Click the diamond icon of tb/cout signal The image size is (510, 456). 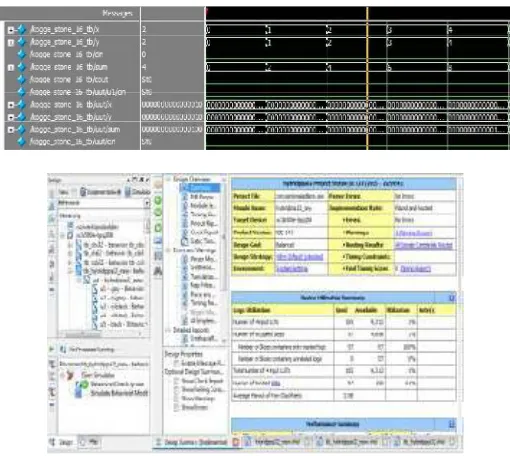tap(22, 80)
